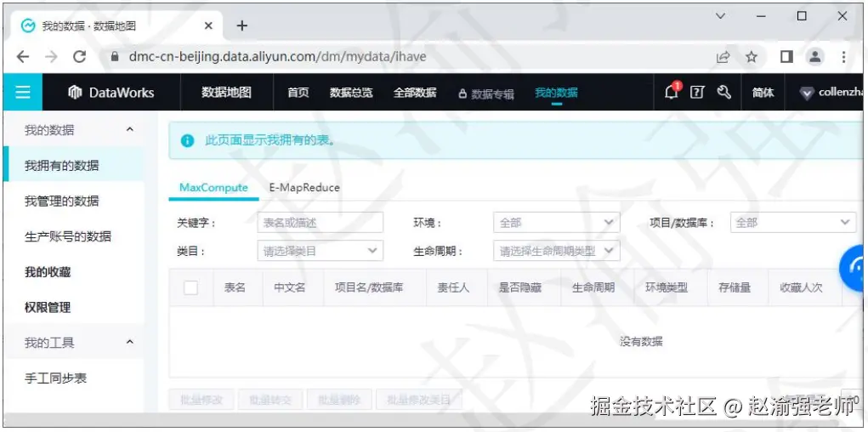
Task: Open 全部数据 in top navigation
Action: click(x=415, y=93)
